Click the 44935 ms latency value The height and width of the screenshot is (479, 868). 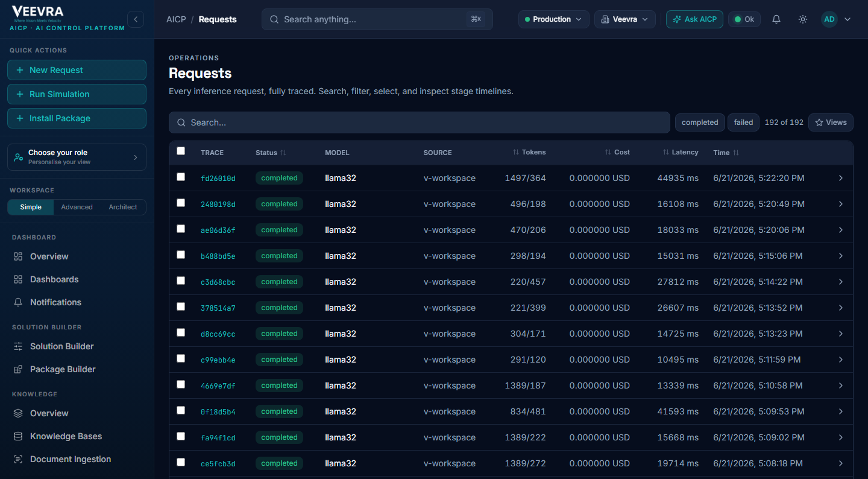(678, 178)
